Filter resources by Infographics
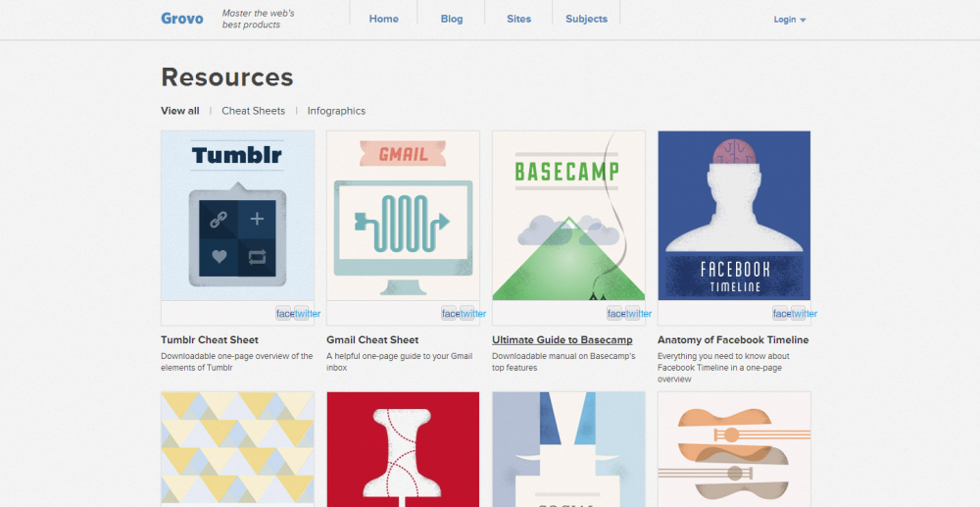 tap(336, 111)
